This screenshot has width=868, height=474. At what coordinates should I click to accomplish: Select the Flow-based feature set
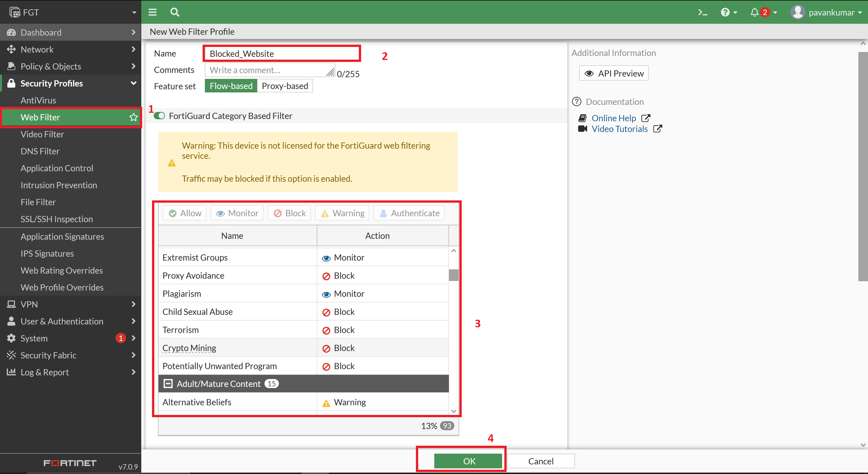231,86
